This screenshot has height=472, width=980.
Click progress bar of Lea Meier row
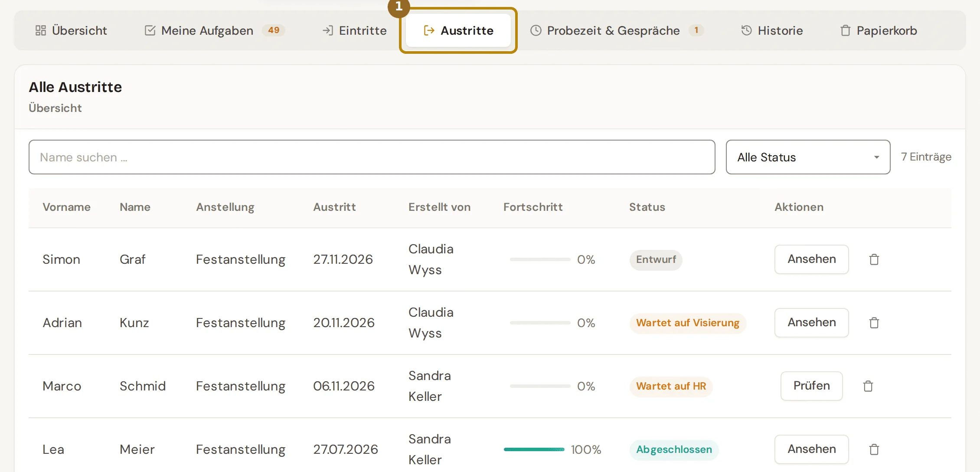tap(534, 449)
